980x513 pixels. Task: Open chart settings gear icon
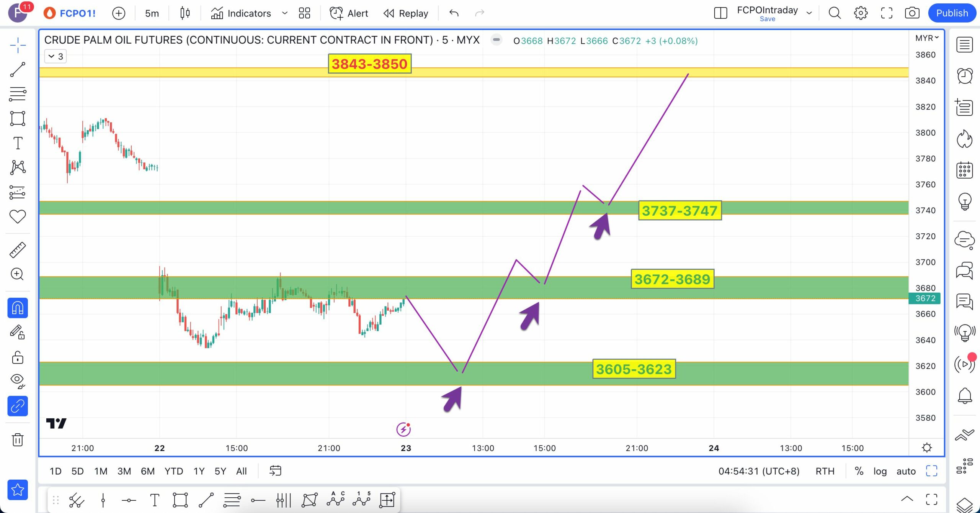click(861, 13)
